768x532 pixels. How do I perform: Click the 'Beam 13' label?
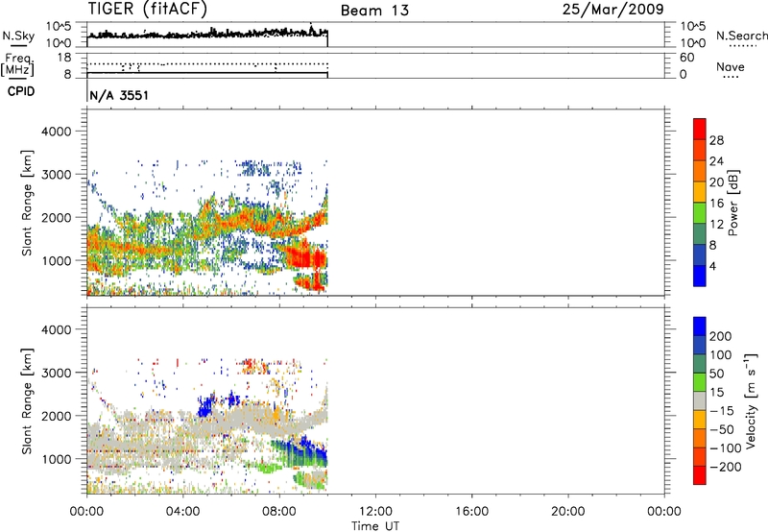[374, 11]
